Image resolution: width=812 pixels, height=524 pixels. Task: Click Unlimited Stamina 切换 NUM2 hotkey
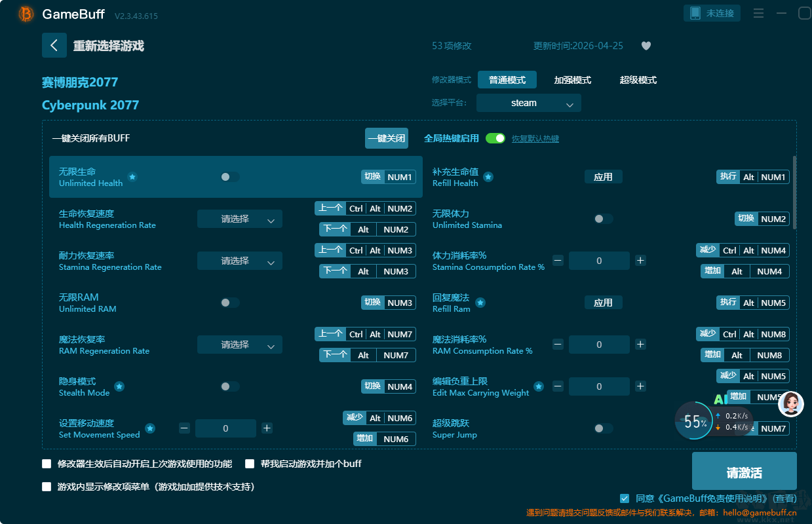pyautogui.click(x=762, y=219)
